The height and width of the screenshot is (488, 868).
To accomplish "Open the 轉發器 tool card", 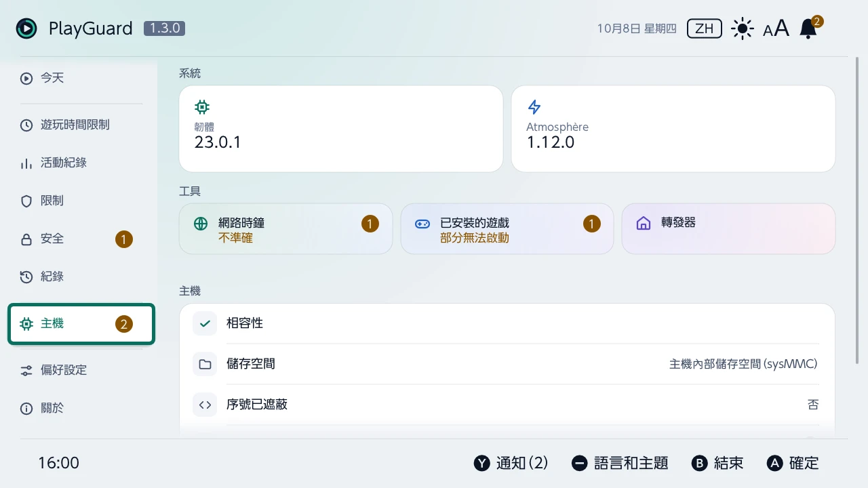I will (x=728, y=229).
